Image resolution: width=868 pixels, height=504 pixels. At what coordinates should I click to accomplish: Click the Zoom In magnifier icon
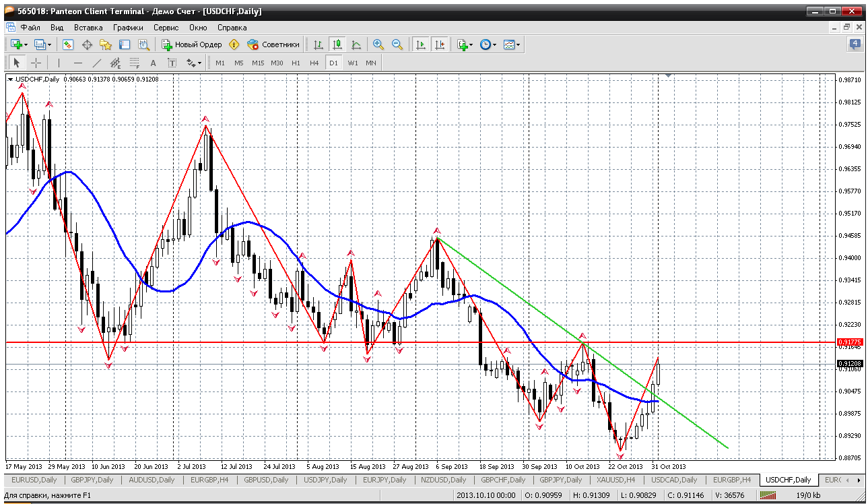click(378, 44)
